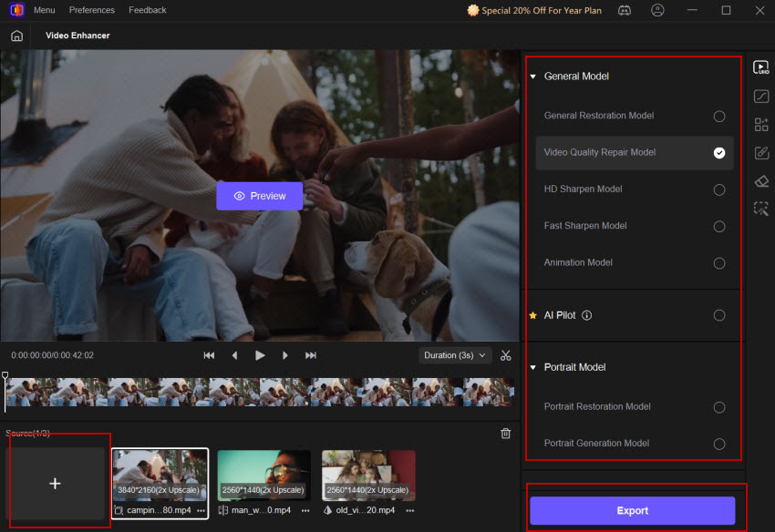The height and width of the screenshot is (532, 775).
Task: Enable the AI Pilot option
Action: pyautogui.click(x=719, y=315)
